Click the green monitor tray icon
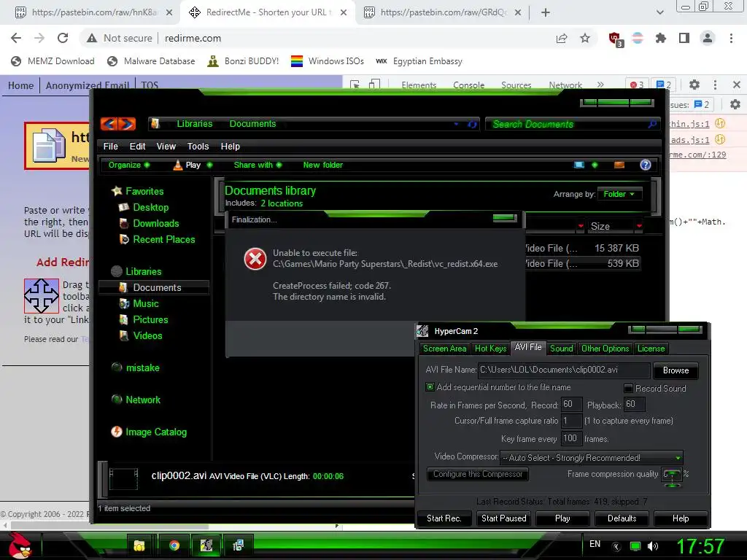The width and height of the screenshot is (747, 560). (x=635, y=546)
